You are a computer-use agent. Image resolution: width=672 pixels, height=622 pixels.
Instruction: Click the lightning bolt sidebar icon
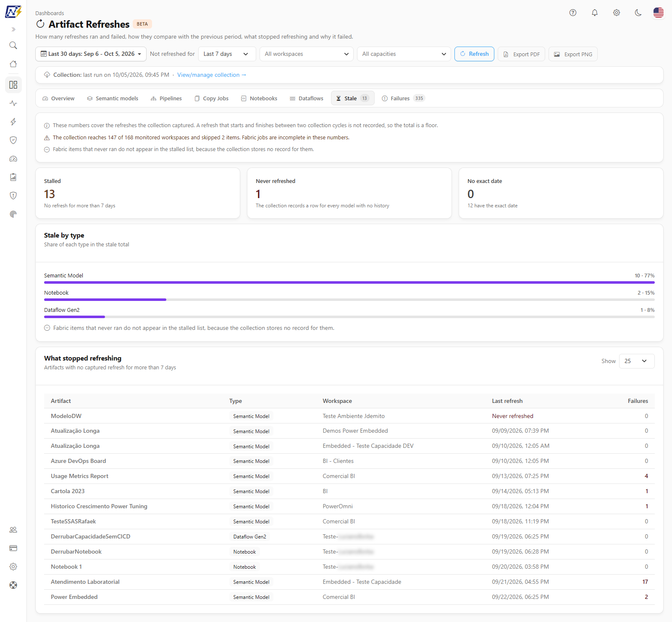13,122
